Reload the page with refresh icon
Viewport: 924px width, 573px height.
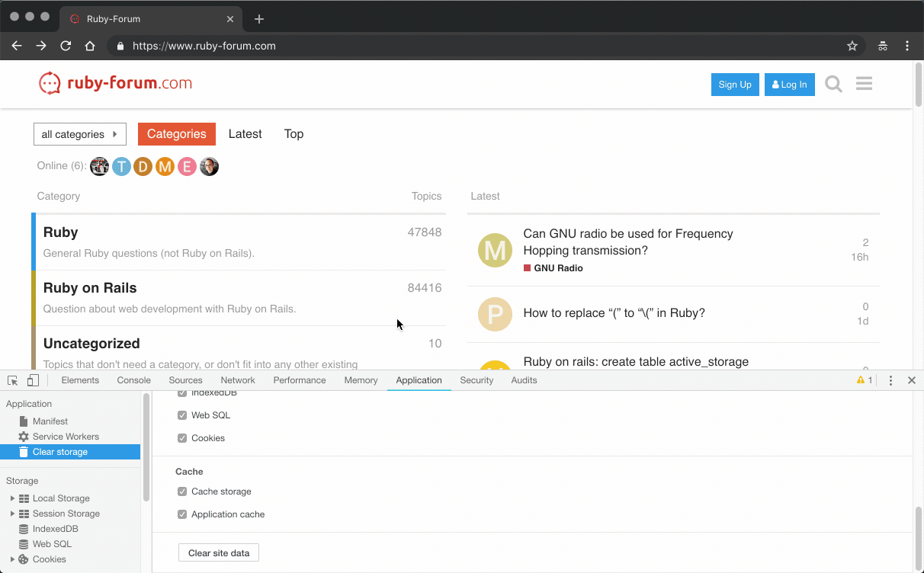66,46
